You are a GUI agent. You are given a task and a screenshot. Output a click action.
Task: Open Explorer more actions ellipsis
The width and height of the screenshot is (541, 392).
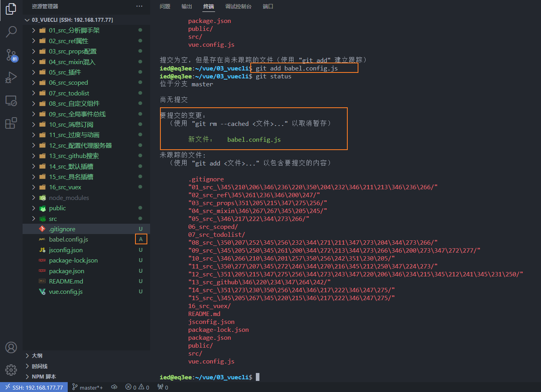pyautogui.click(x=139, y=6)
